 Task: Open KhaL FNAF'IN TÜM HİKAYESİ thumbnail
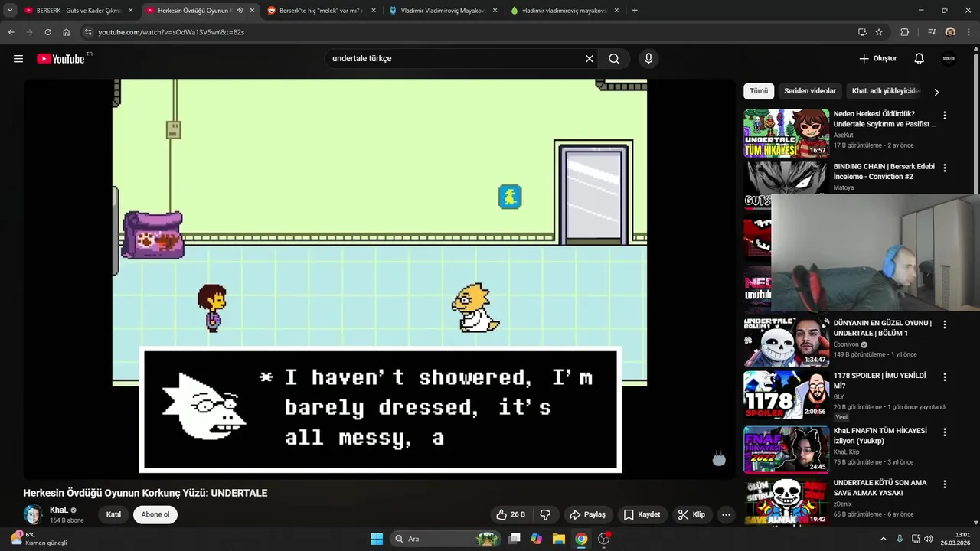coord(786,450)
